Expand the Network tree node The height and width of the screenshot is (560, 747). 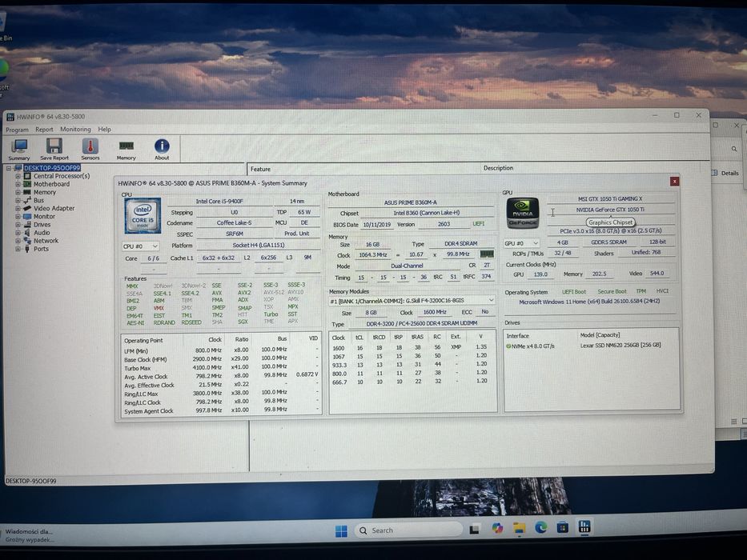[x=18, y=241]
